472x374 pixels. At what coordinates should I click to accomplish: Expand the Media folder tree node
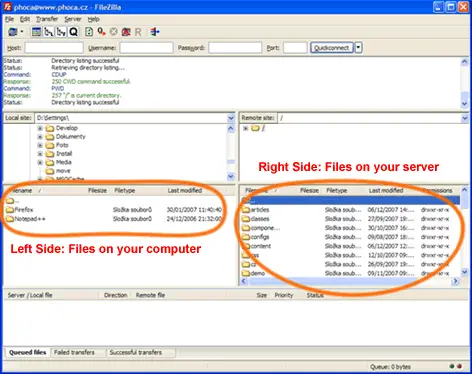(40, 162)
